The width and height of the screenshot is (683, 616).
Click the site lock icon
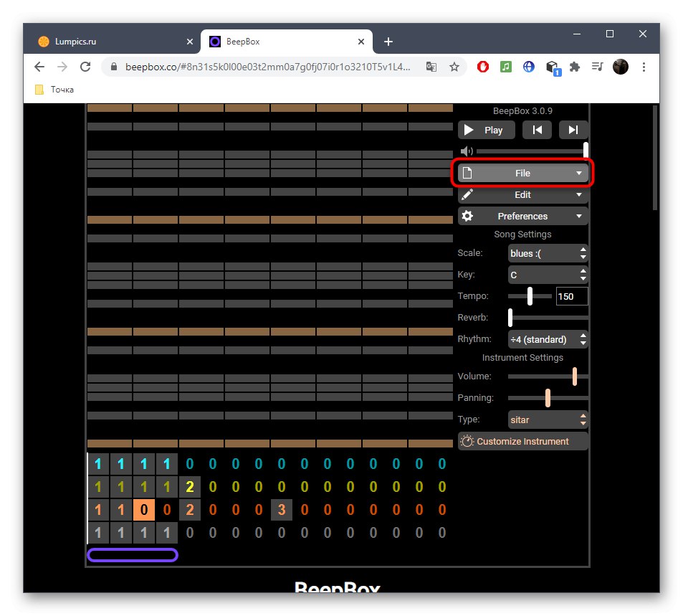coord(114,67)
